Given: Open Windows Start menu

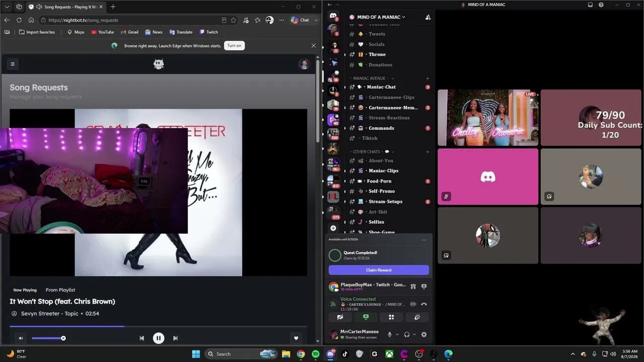Looking at the screenshot, I should coord(196,354).
